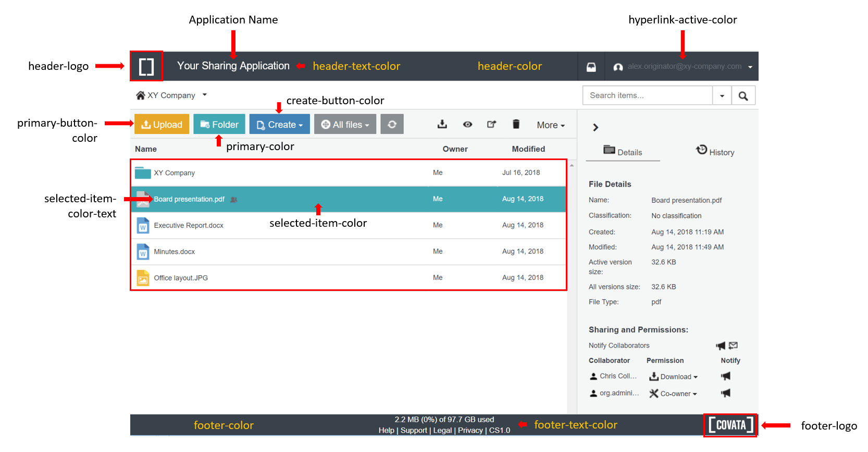Open the All files filter dropdown
The width and height of the screenshot is (868, 452).
coord(345,125)
